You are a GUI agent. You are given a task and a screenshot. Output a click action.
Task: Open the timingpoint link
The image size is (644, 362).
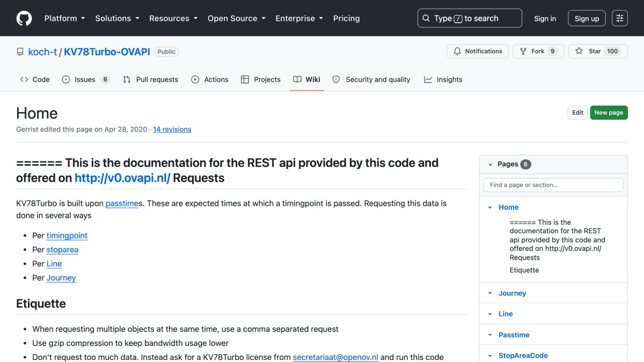[x=67, y=235]
